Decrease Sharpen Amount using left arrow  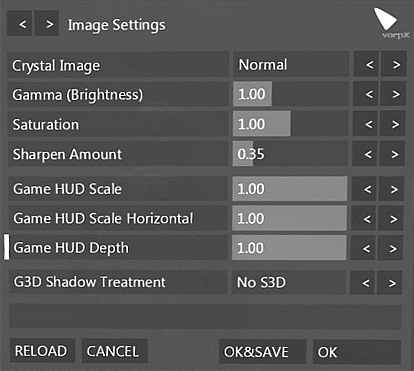(365, 154)
